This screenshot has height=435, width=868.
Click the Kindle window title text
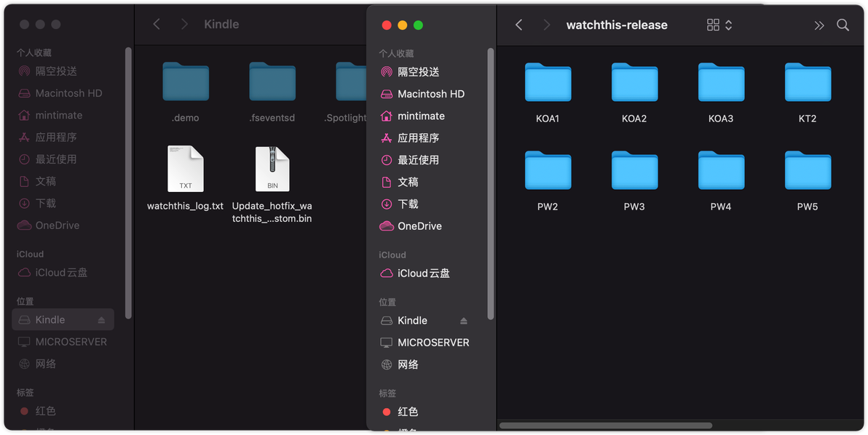click(221, 24)
